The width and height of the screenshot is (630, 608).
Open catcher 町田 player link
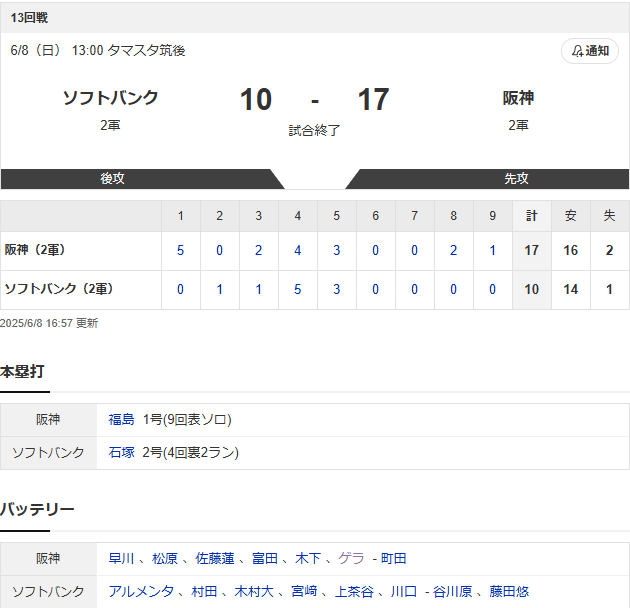393,559
